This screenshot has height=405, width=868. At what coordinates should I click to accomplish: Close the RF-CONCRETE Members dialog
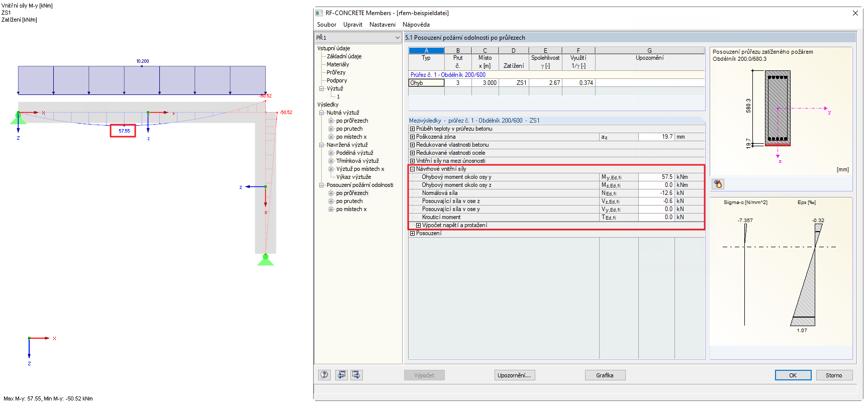point(855,13)
